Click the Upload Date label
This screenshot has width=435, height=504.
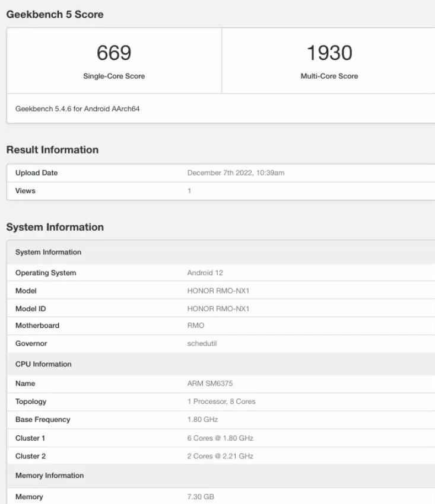36,173
